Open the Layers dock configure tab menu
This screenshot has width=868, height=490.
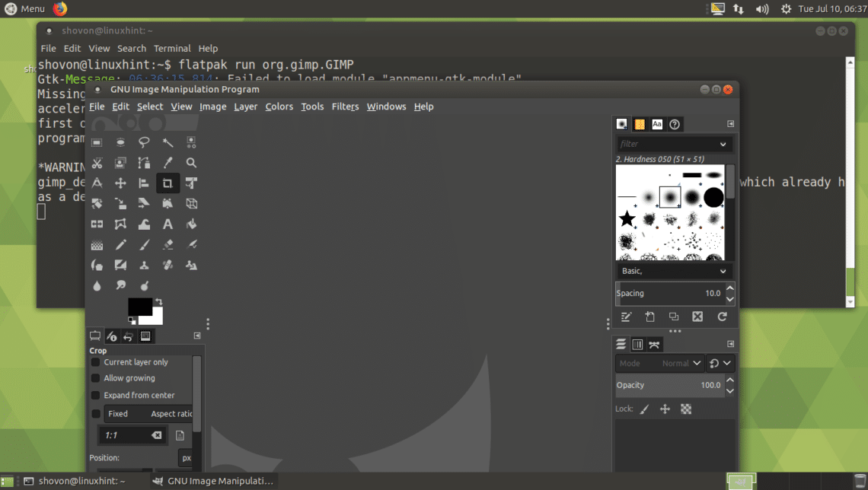tap(731, 344)
